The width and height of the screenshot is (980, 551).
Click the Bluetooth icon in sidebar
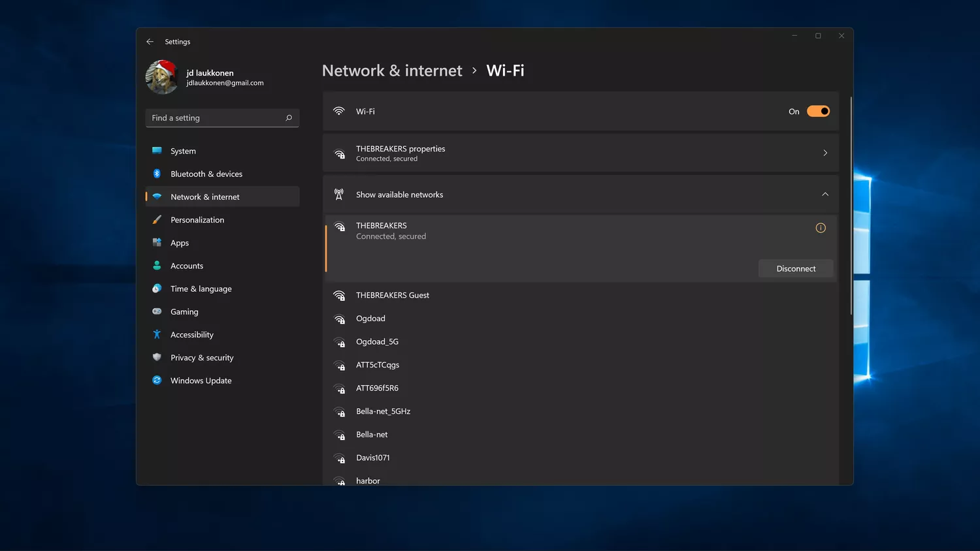[x=157, y=174]
